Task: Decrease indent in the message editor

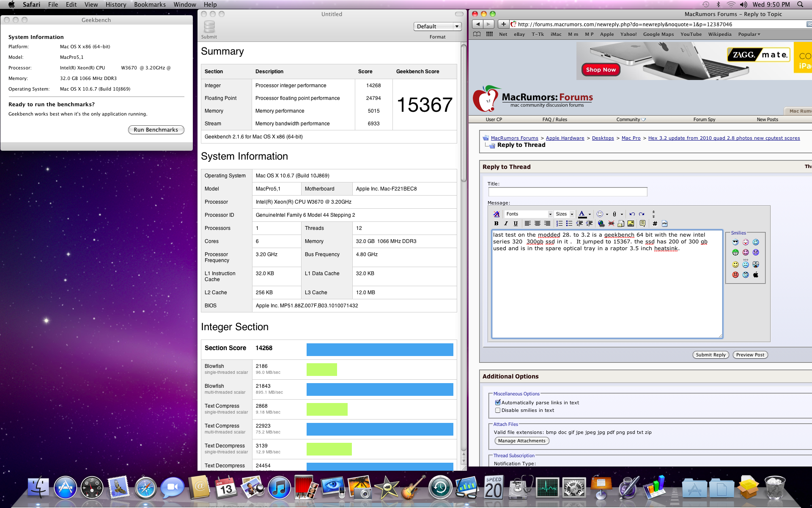Action: pyautogui.click(x=579, y=224)
